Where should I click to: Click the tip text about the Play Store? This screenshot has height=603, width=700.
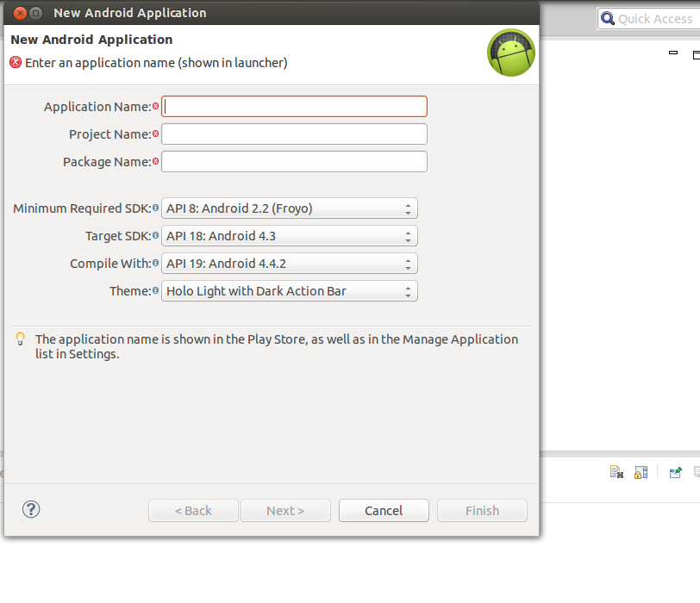[x=277, y=346]
